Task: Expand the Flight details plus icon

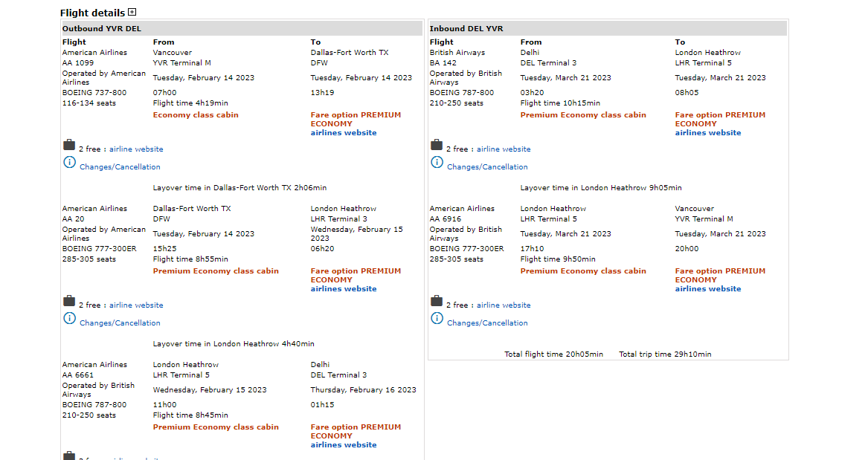Action: click(x=132, y=12)
